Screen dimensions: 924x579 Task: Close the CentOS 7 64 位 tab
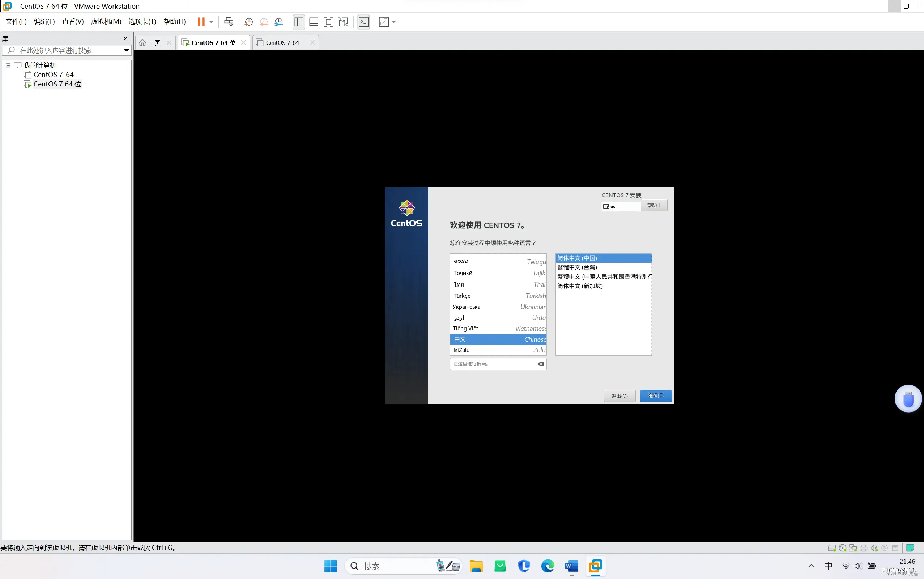(x=244, y=42)
